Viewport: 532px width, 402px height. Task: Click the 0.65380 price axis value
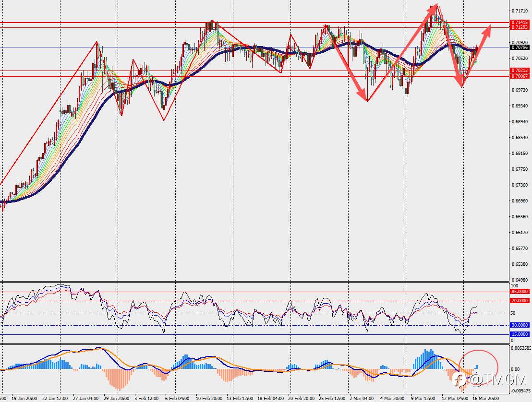pyautogui.click(x=519, y=264)
